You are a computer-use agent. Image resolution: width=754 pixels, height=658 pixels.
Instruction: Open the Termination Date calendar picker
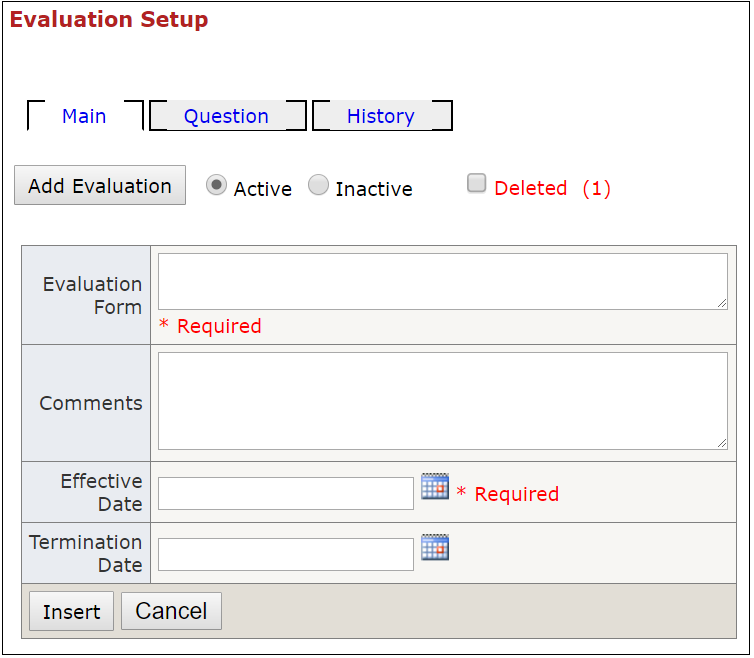(435, 547)
